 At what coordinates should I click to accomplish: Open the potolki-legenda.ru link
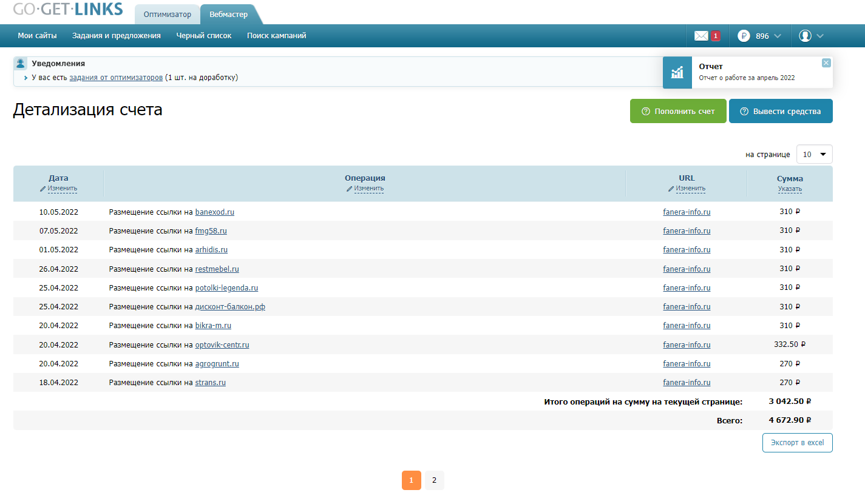coord(226,288)
